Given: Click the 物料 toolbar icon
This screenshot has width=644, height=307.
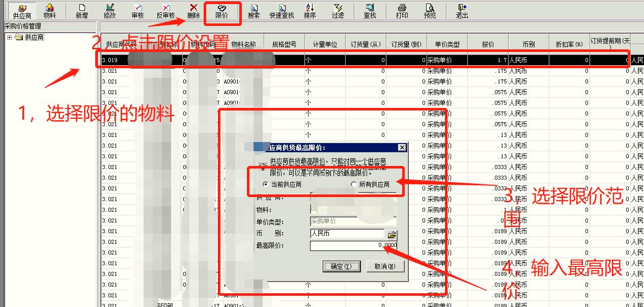Looking at the screenshot, I should point(50,9).
